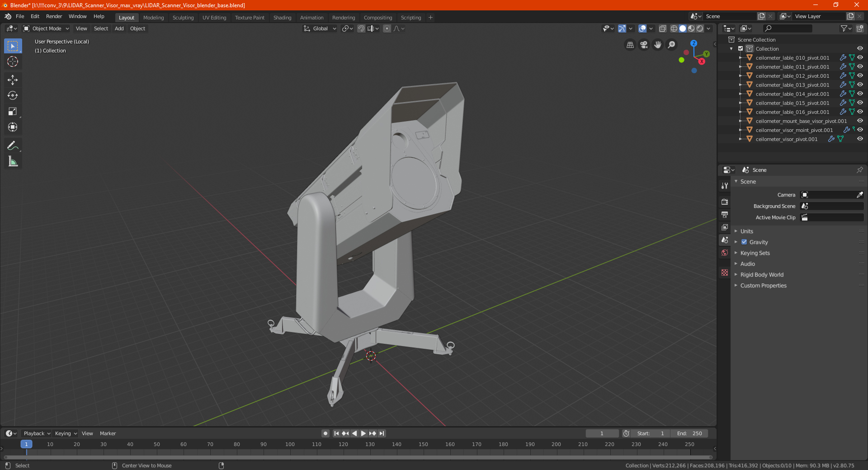Pin the Scene properties panel

[859, 170]
